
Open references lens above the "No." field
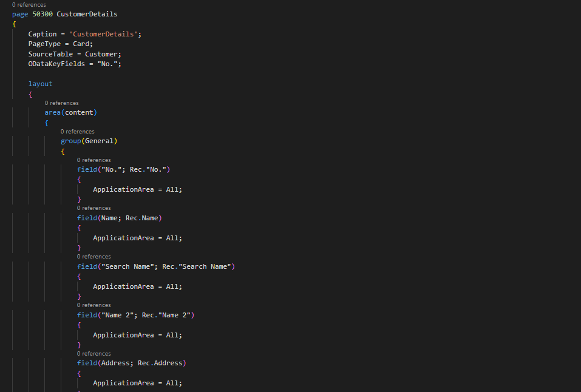[x=93, y=160]
